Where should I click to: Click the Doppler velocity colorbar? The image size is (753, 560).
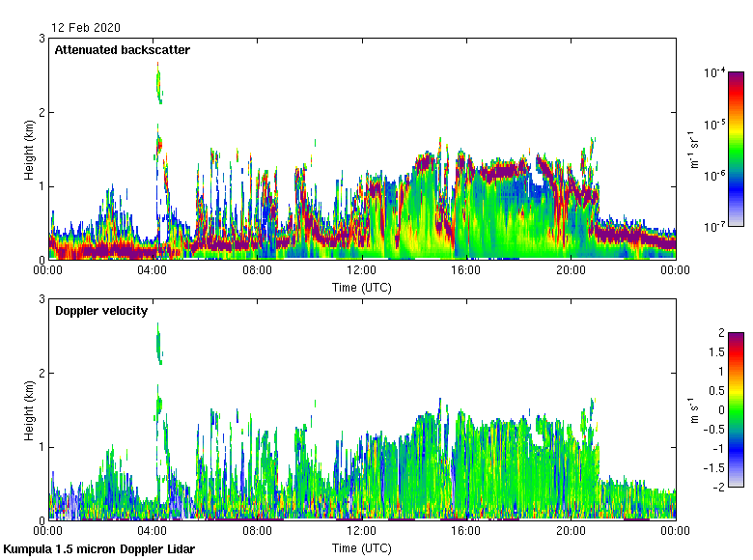[x=736, y=409]
